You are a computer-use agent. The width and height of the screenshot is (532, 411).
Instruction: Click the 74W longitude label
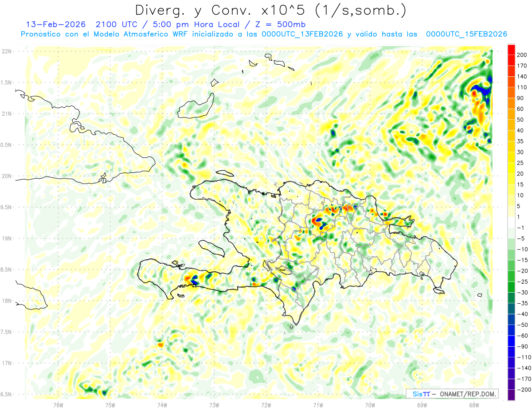click(162, 405)
